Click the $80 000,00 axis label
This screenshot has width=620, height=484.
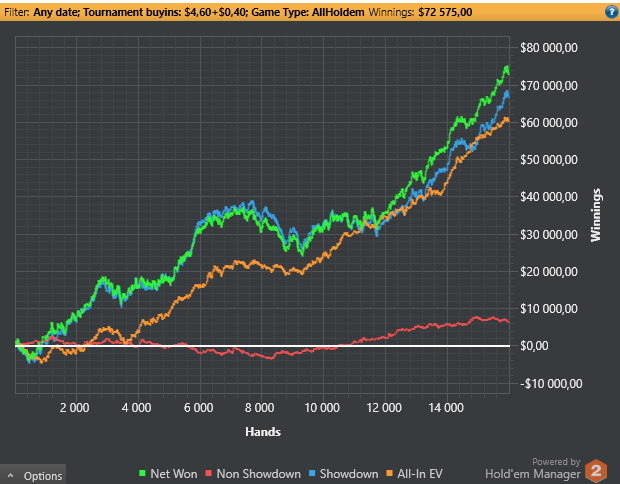coord(549,48)
